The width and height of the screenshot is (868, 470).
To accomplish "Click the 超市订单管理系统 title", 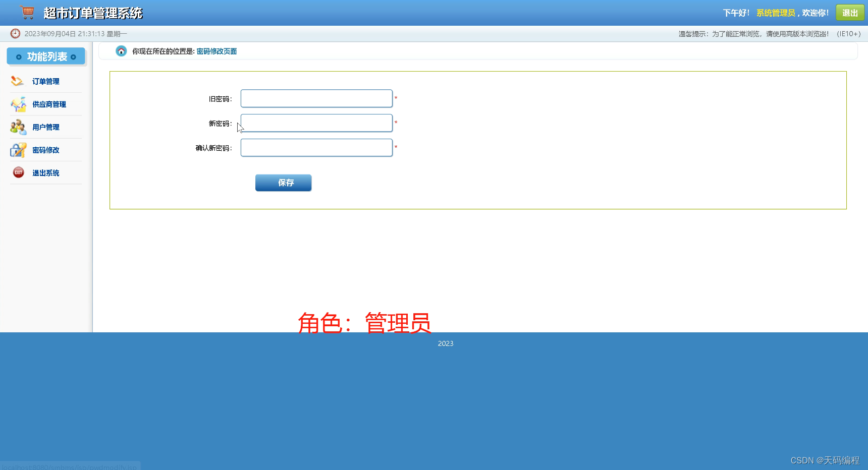I will (93, 13).
